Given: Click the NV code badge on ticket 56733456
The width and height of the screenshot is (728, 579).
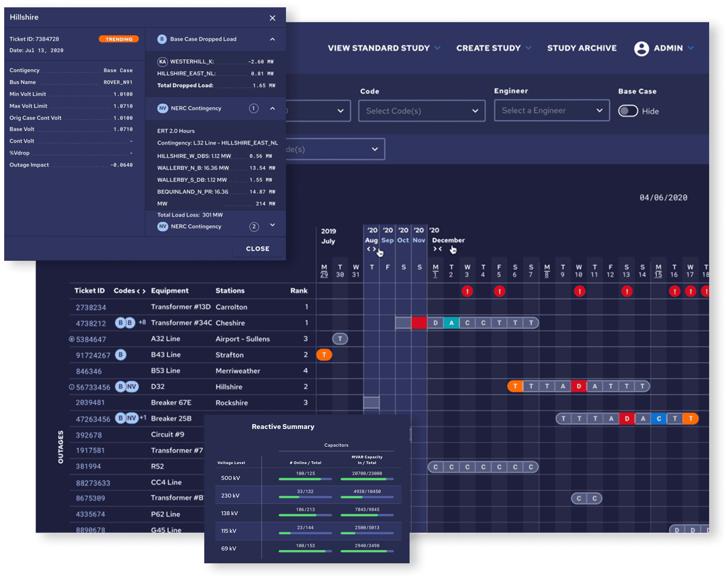Looking at the screenshot, I should tap(132, 386).
